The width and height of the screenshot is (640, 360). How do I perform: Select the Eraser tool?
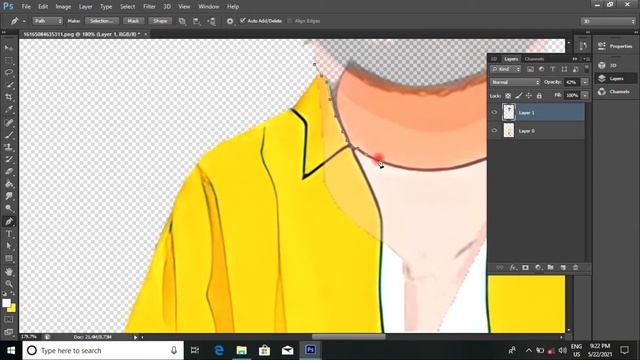pyautogui.click(x=9, y=171)
